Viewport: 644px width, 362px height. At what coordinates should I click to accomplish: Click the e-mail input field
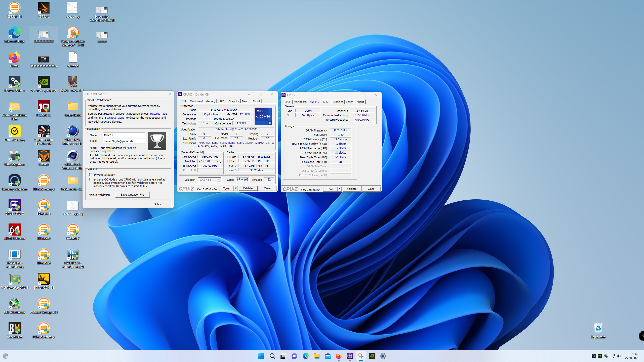(124, 141)
